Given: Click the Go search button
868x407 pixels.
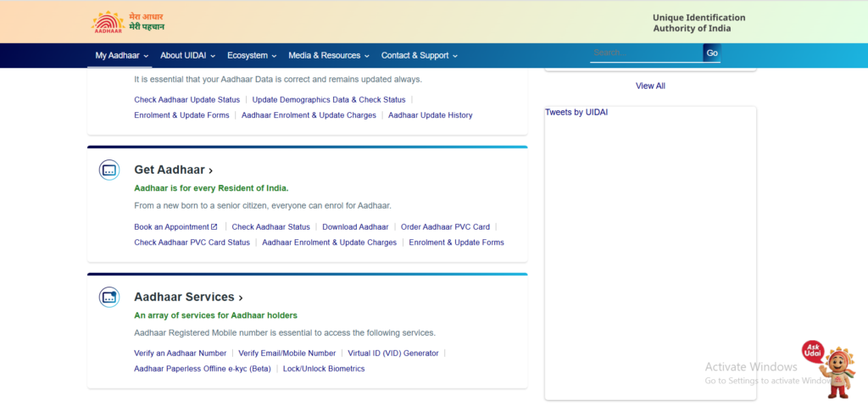Looking at the screenshot, I should coord(712,53).
